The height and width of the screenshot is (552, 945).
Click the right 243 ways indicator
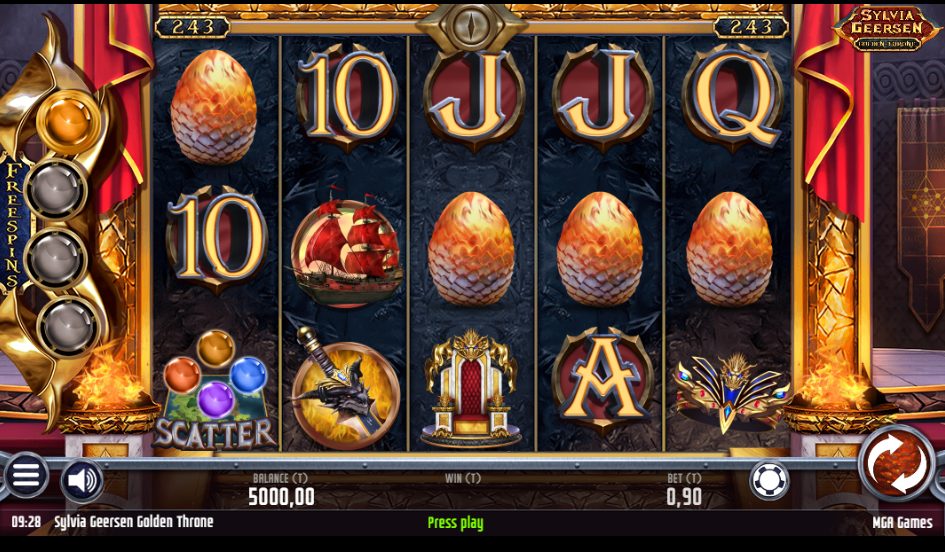[x=751, y=27]
